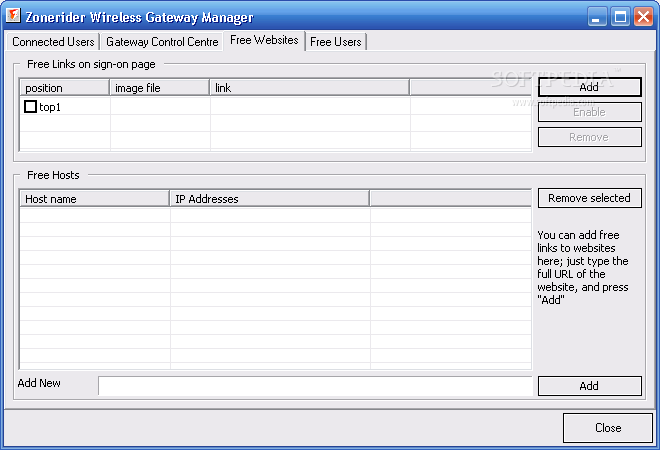
Task: Select the Free Websites tab
Action: tap(264, 40)
